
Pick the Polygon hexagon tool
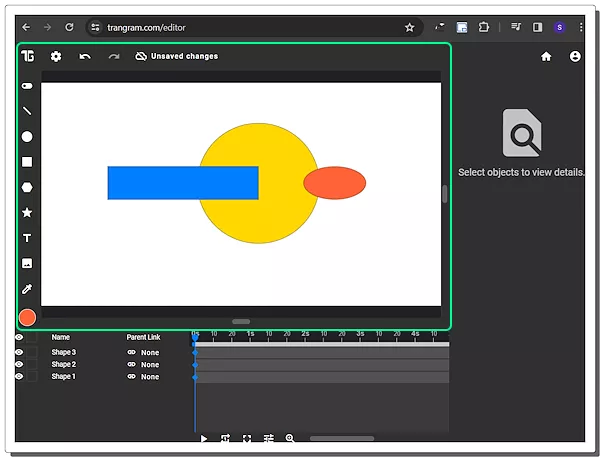pyautogui.click(x=27, y=187)
